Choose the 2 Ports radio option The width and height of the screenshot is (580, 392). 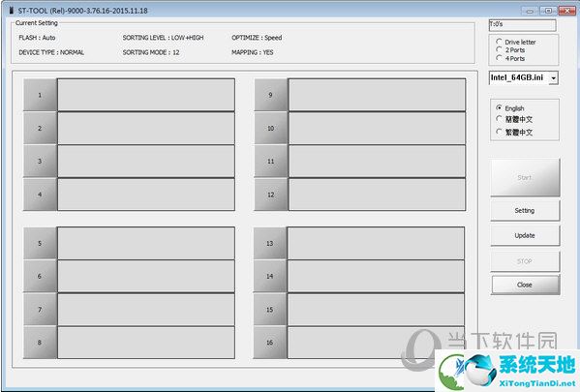(x=510, y=50)
